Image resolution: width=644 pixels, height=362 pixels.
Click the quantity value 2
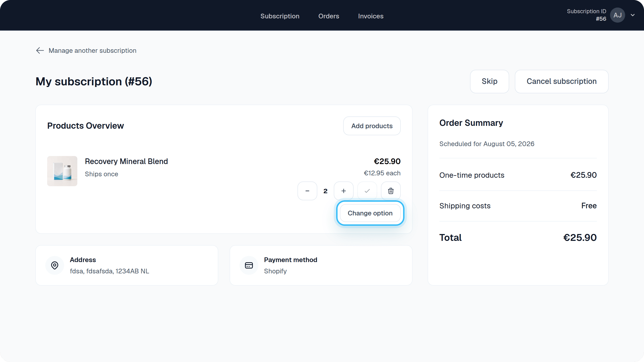(x=325, y=191)
